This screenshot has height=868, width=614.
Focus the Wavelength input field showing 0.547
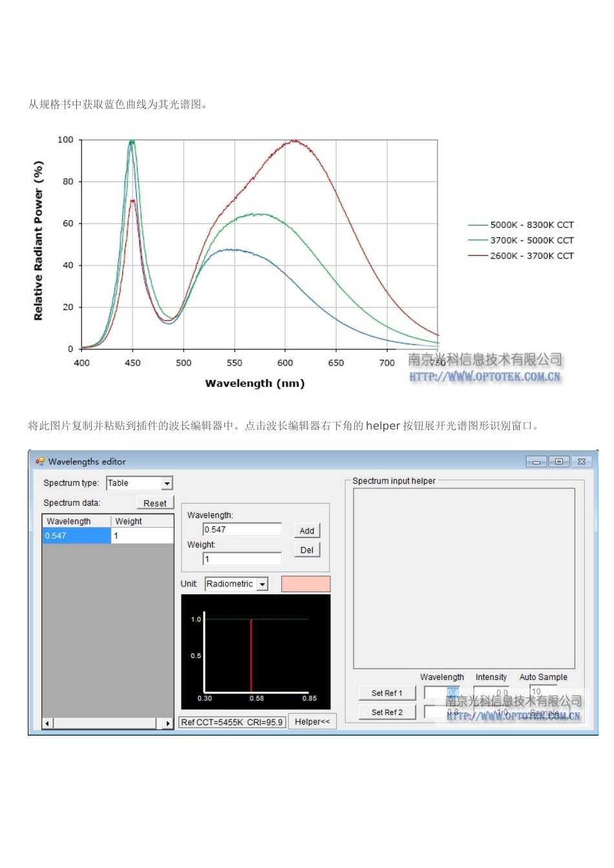[x=242, y=530]
